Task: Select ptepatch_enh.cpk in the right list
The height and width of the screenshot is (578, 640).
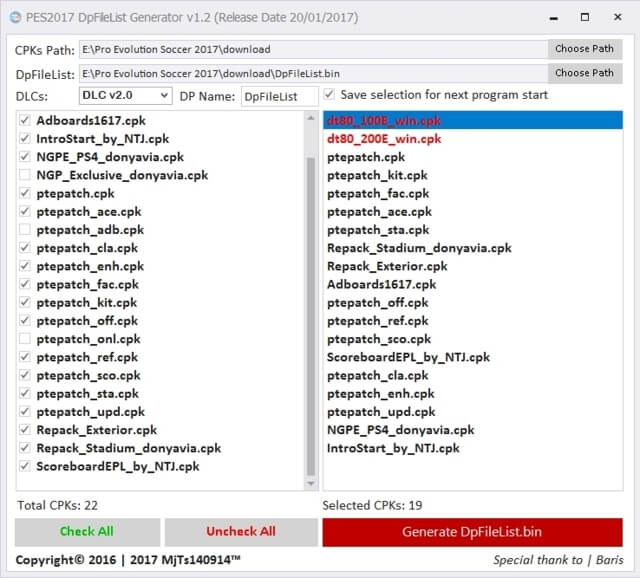Action: (473, 393)
